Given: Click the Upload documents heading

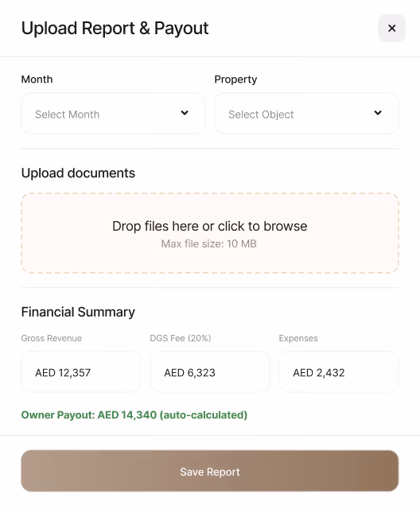Looking at the screenshot, I should pos(78,173).
